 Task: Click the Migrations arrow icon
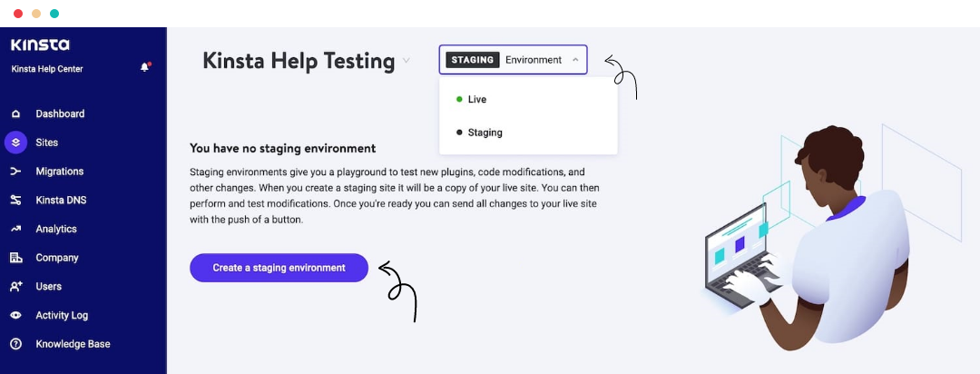(x=15, y=172)
